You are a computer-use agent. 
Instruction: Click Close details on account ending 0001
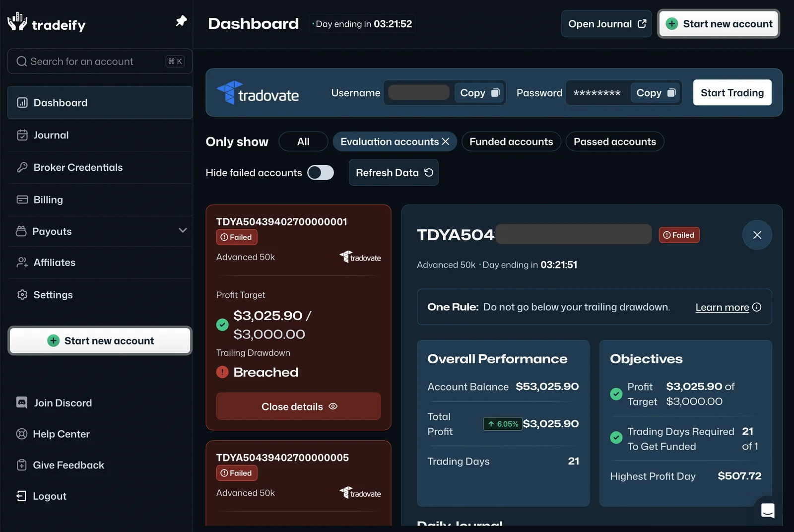coord(298,406)
